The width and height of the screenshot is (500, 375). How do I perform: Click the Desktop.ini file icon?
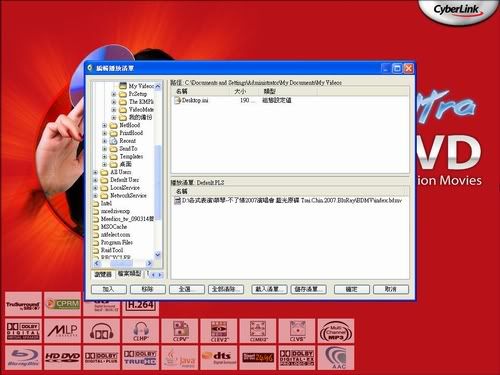coord(178,100)
